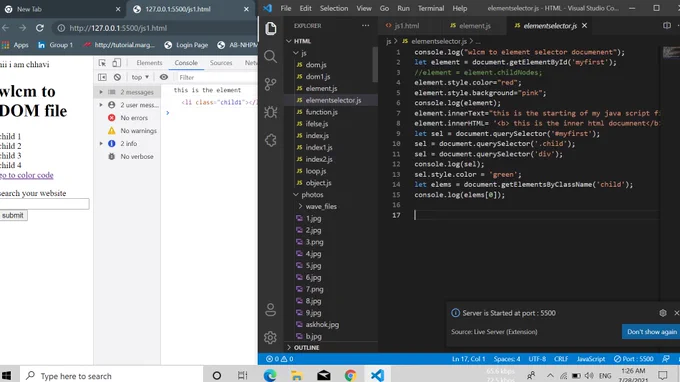Open askhok.jpg in the photos folder
680x382 pixels.
tap(322, 324)
